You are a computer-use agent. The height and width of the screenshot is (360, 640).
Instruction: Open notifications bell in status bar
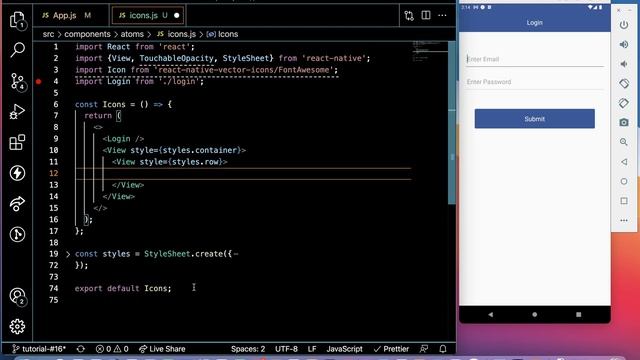[x=443, y=349]
